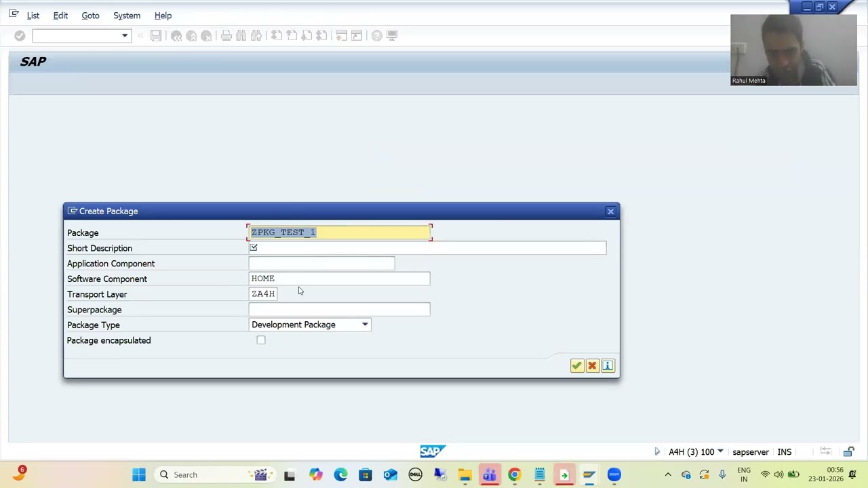Expand the command field dropdown arrow

click(x=125, y=35)
